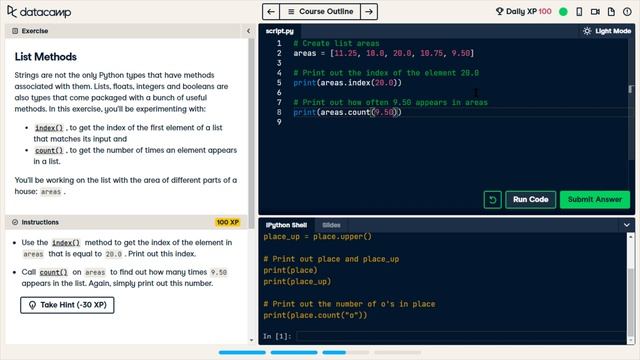Viewport: 640px width, 360px height.
Task: Click the place_up = place.upper() shell line
Action: click(318, 237)
